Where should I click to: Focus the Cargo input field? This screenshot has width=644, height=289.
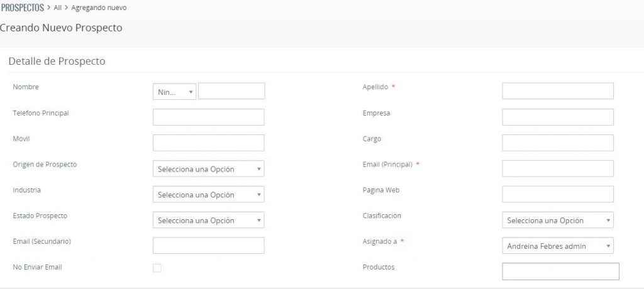557,143
